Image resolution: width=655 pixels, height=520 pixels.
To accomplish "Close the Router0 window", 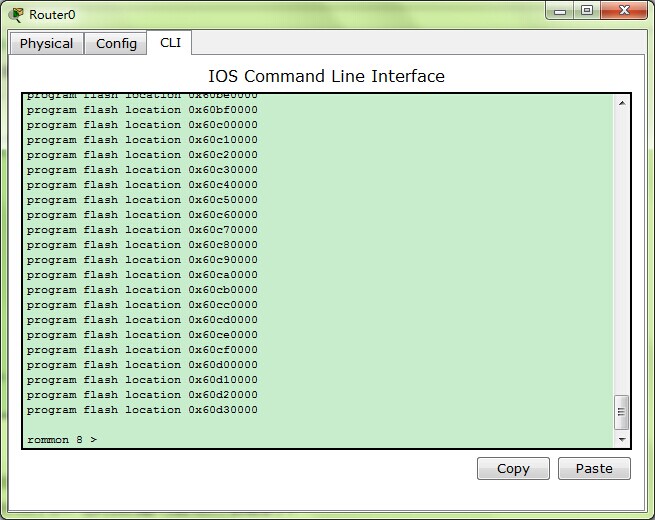I will point(624,10).
